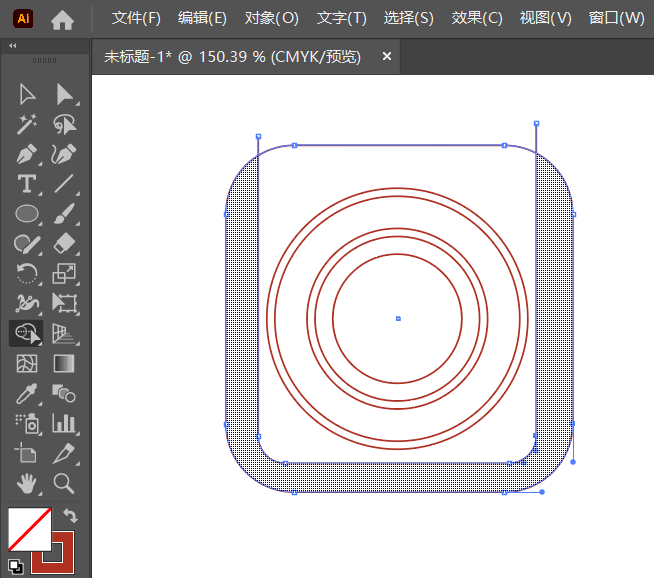
Task: Open the 文件(F) menu
Action: pos(136,18)
